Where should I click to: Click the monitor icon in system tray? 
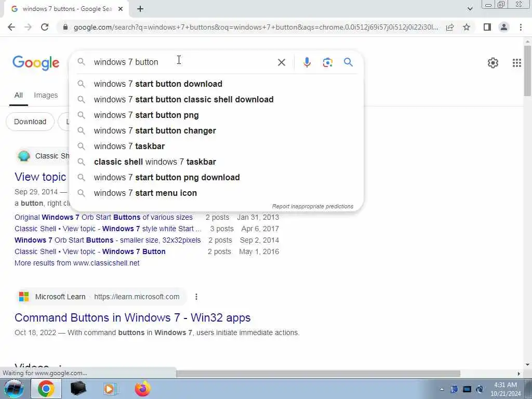(467, 390)
